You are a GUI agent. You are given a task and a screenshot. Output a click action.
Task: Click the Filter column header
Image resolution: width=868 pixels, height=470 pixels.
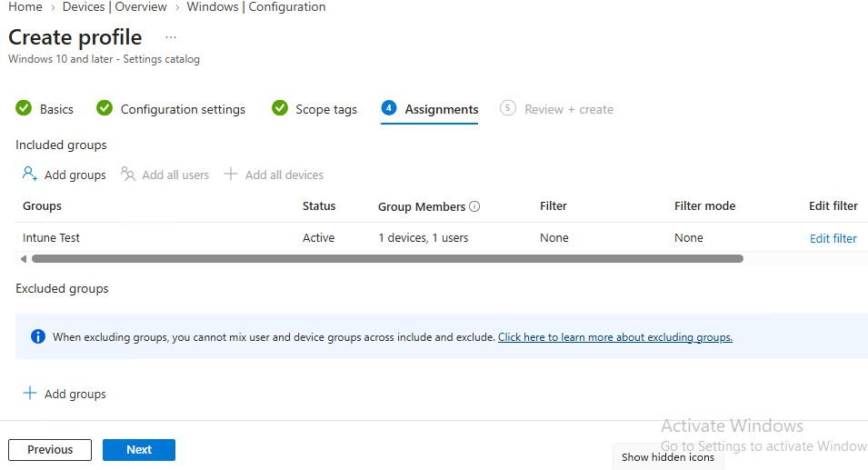click(553, 206)
